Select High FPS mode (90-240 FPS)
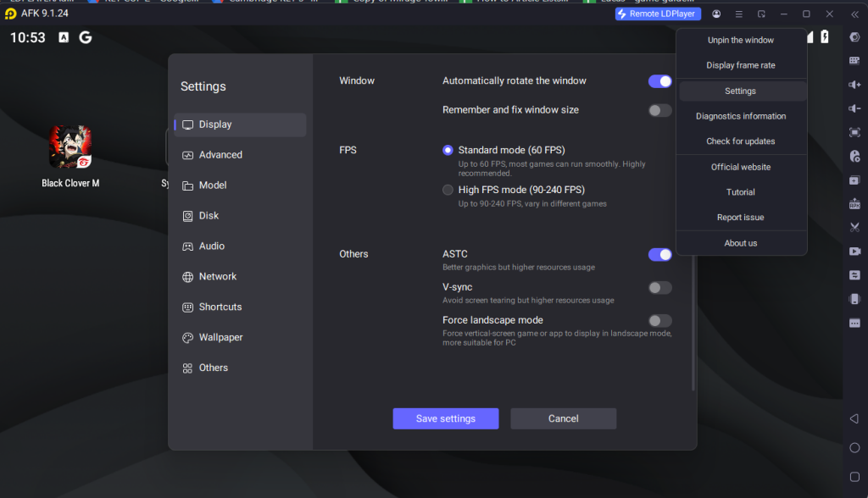The width and height of the screenshot is (868, 498). 448,190
